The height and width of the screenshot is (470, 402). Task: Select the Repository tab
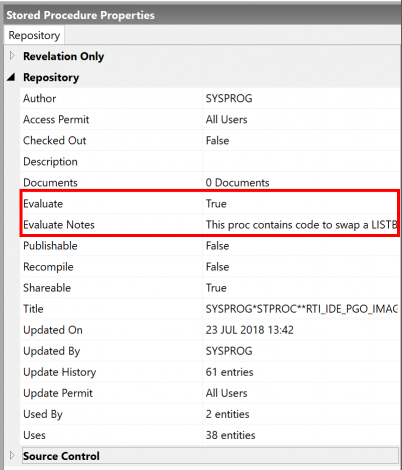point(34,35)
